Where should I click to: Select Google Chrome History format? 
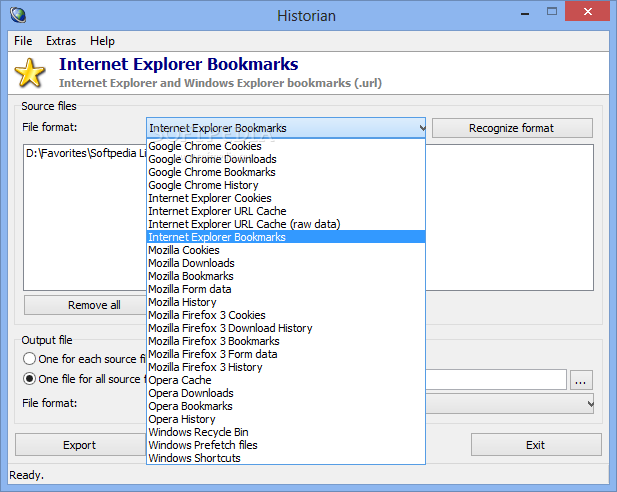pos(286,185)
